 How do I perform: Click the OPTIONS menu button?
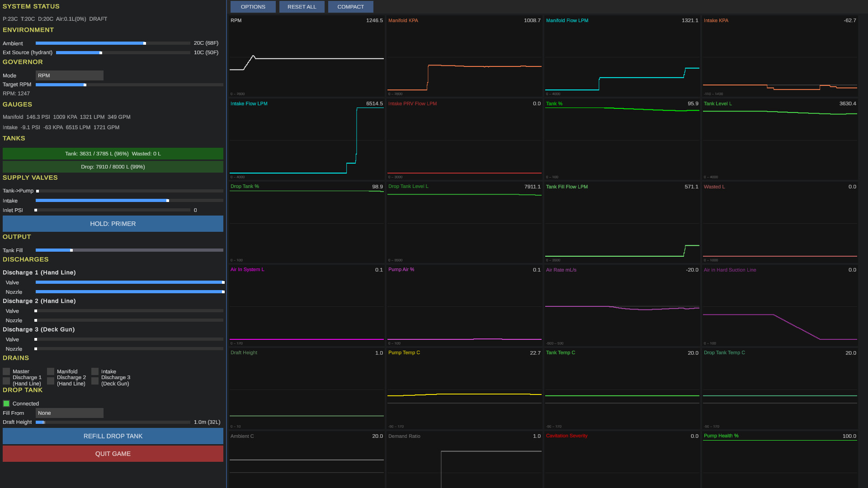pos(253,7)
